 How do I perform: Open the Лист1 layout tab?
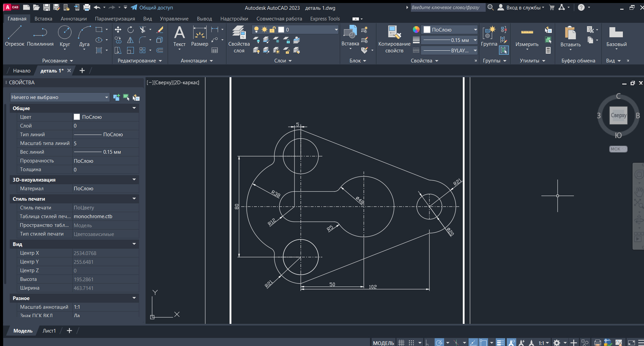point(49,331)
